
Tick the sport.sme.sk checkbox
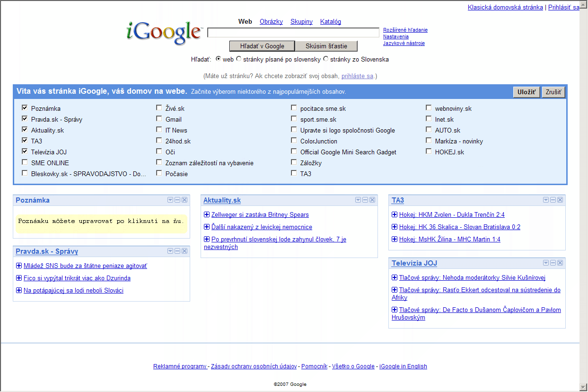(294, 119)
